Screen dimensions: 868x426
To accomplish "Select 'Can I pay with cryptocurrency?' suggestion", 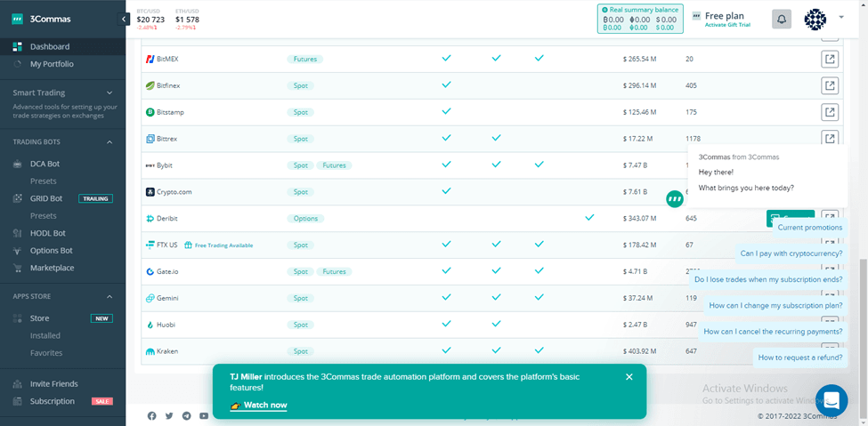I will (x=791, y=253).
